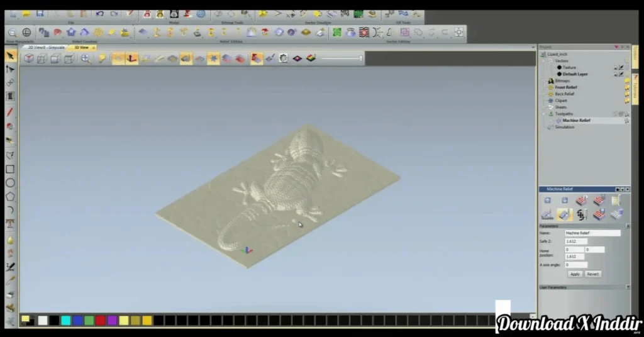Switch to the 2D View:0 - Greyscale tab
This screenshot has width=644, height=337.
[47, 47]
